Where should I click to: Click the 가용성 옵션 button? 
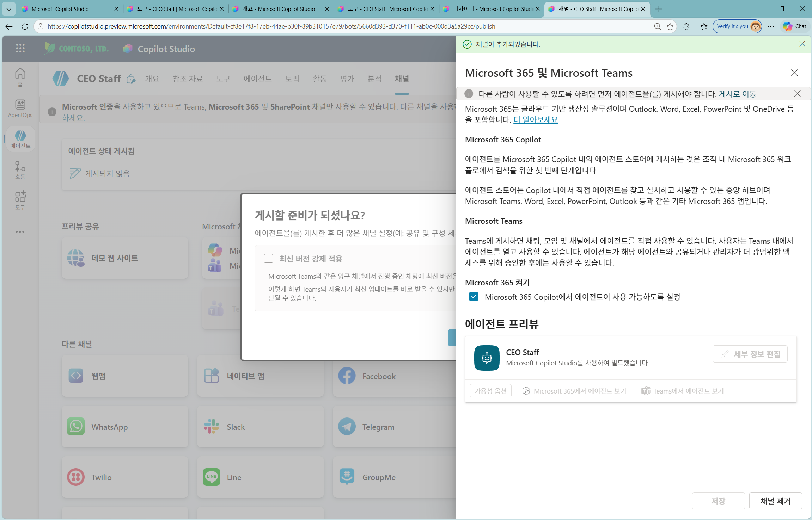(x=490, y=391)
